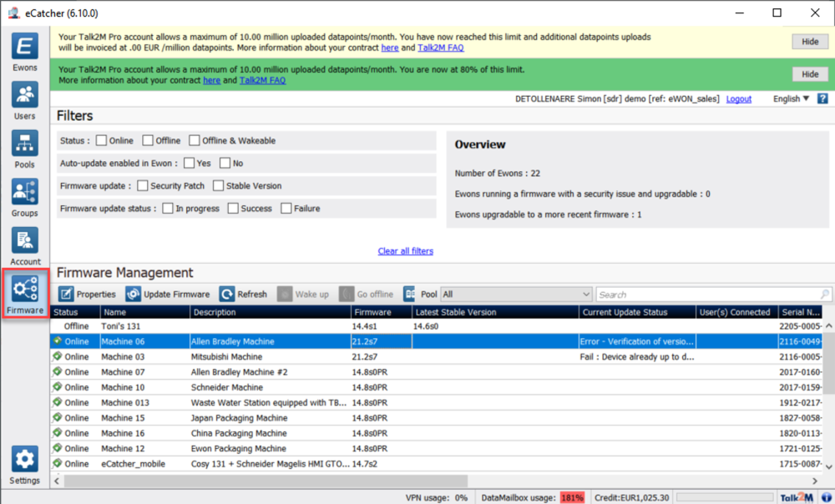Open the English language dropdown

click(791, 98)
